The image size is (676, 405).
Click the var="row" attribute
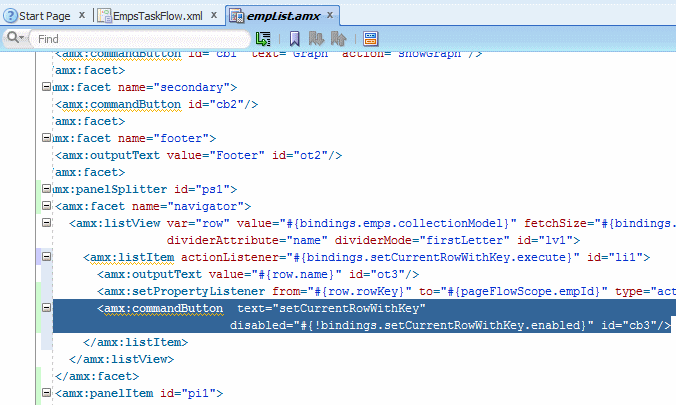click(198, 223)
